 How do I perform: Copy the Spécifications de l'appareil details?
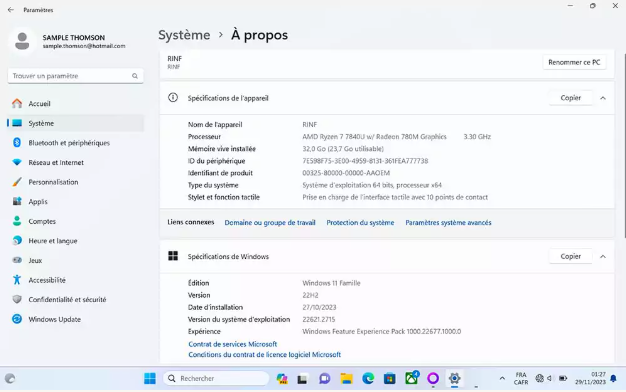tap(570, 98)
